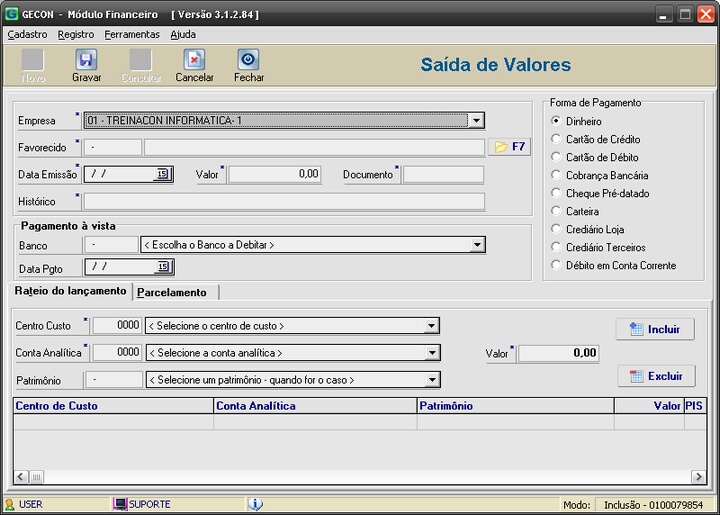Click the Data Emissão date field
The width and height of the screenshot is (720, 515).
(121, 174)
